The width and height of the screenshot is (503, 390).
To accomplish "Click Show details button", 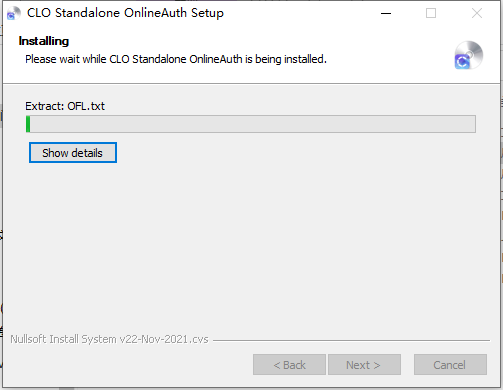I will point(73,153).
